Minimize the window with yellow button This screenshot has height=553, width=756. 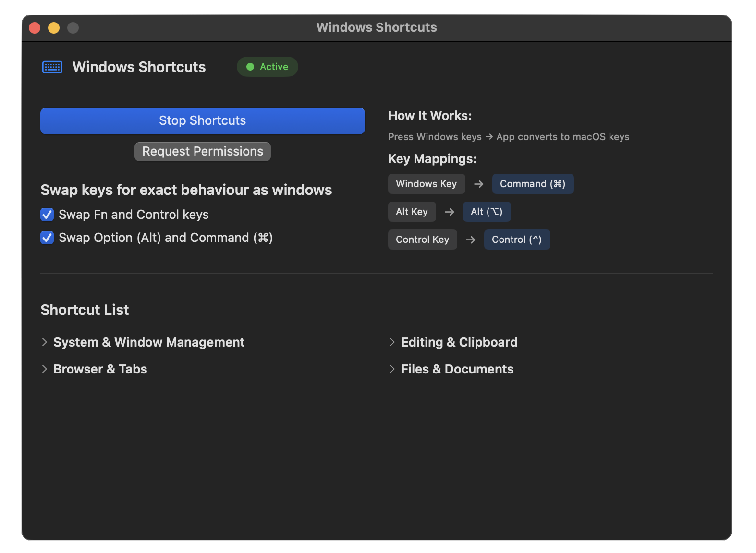[54, 28]
